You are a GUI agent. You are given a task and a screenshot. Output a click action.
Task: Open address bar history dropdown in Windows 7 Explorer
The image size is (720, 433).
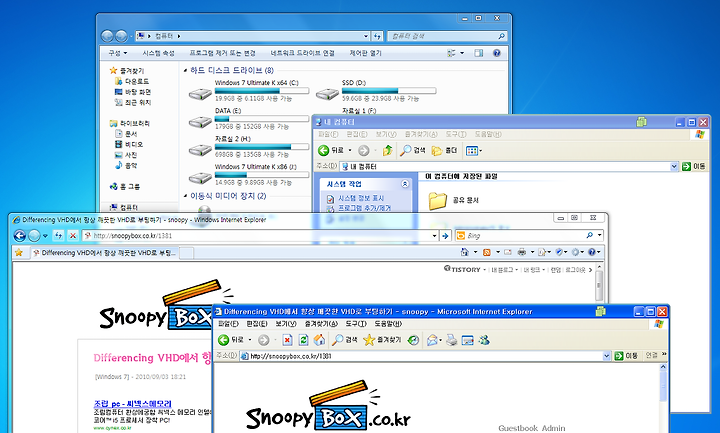pyautogui.click(x=366, y=36)
